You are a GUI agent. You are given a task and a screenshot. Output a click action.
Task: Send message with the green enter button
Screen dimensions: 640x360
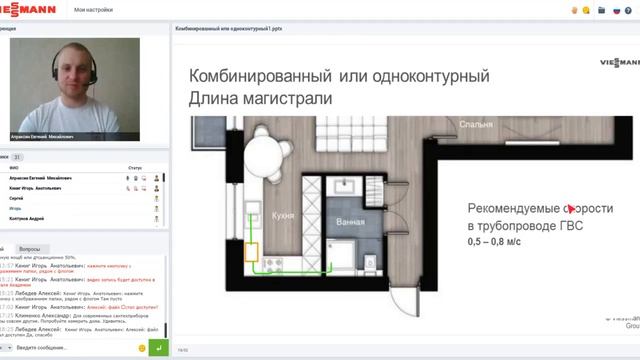pyautogui.click(x=158, y=348)
